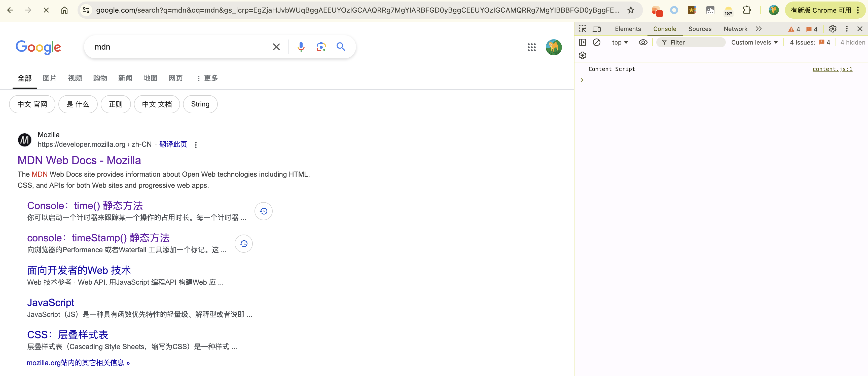868x376 pixels.
Task: Open the 面向开发者的Web 技术 link
Action: click(x=79, y=270)
